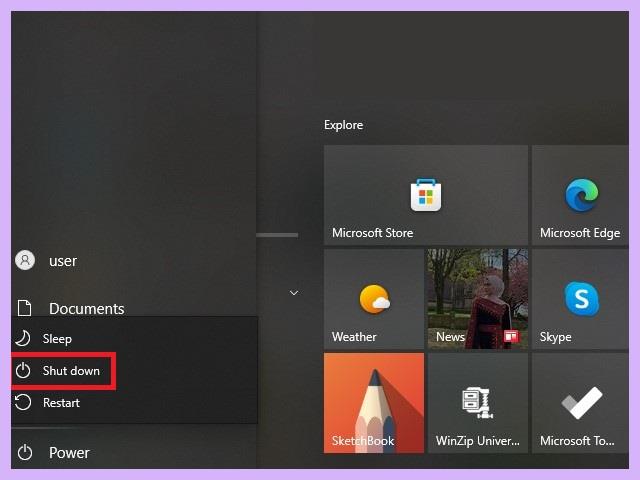Choose Shut down from the power menu
The width and height of the screenshot is (640, 480).
click(135, 371)
